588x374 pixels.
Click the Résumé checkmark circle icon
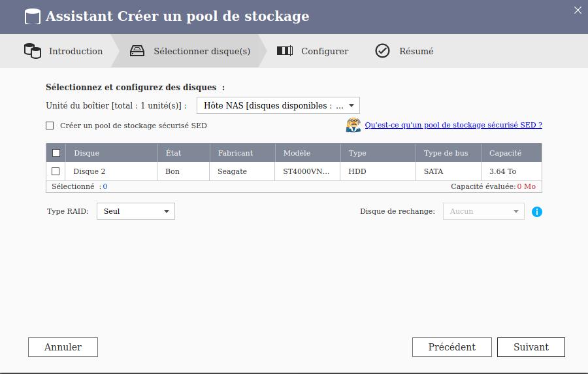pos(383,51)
